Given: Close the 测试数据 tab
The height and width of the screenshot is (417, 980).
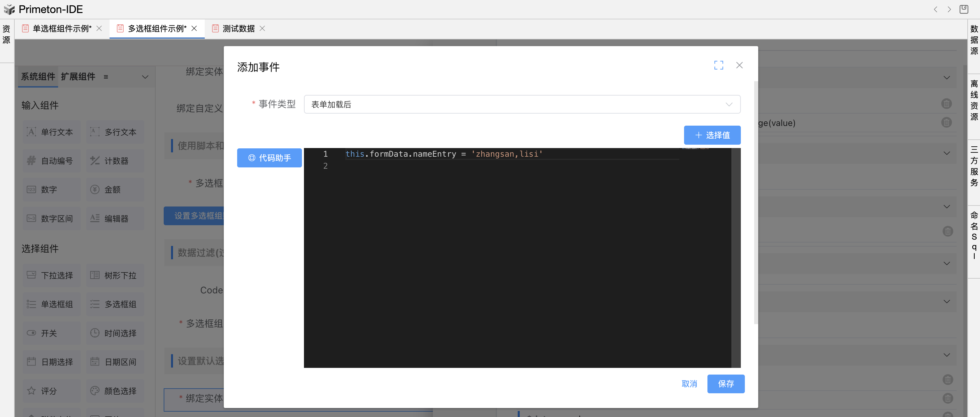Looking at the screenshot, I should tap(262, 28).
